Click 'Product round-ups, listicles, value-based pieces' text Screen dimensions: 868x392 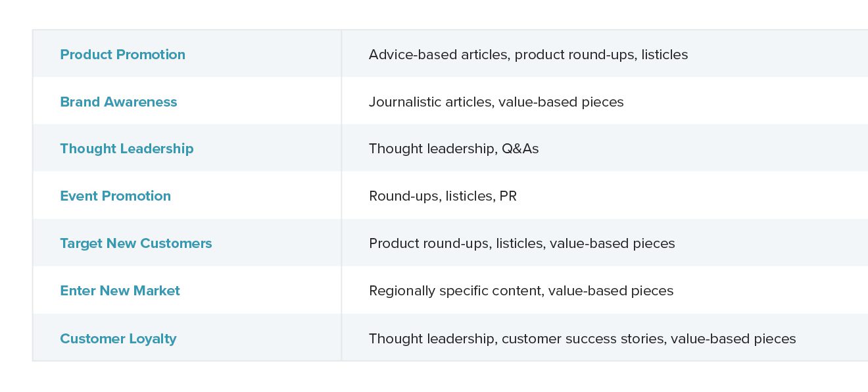tap(522, 244)
